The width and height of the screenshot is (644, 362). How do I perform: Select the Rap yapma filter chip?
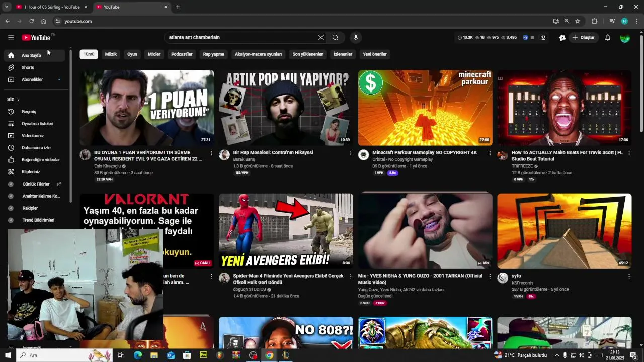[214, 54]
